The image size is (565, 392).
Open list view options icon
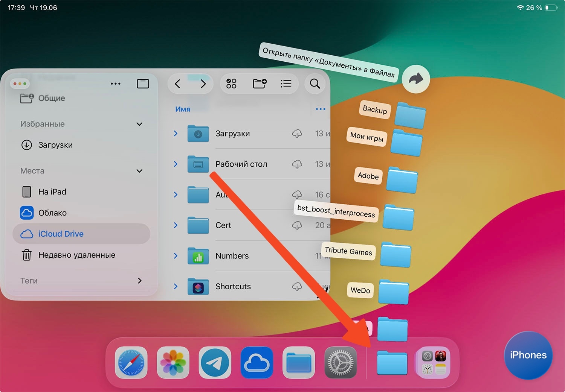pyautogui.click(x=286, y=84)
